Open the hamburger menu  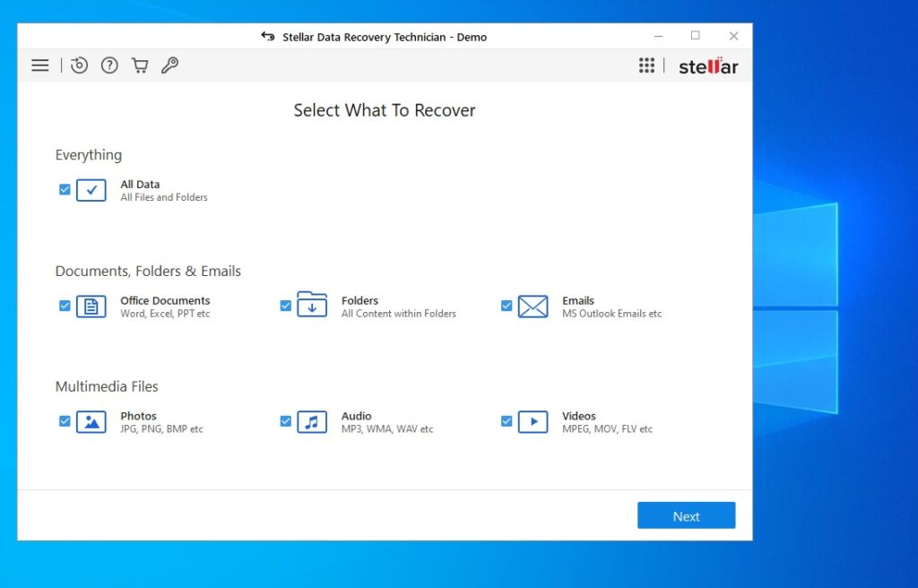tap(39, 65)
